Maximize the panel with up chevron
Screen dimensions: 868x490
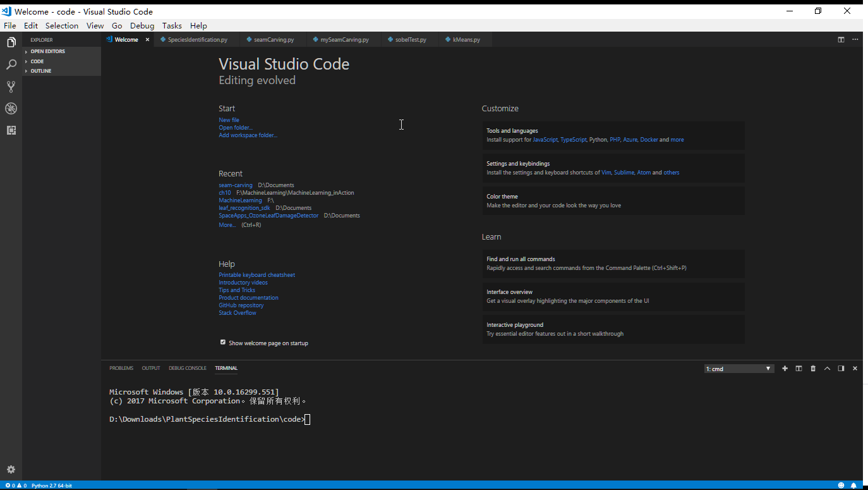click(827, 369)
